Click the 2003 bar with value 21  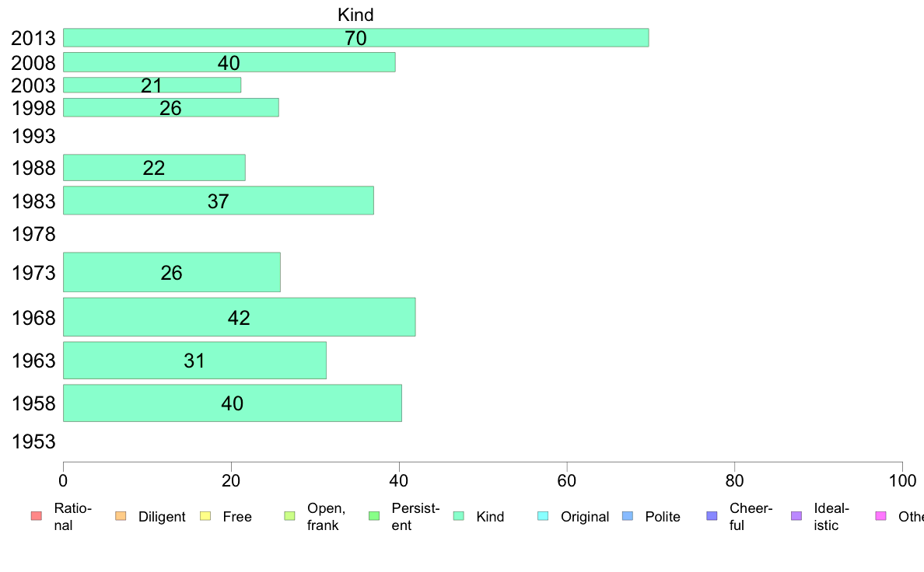click(x=152, y=85)
